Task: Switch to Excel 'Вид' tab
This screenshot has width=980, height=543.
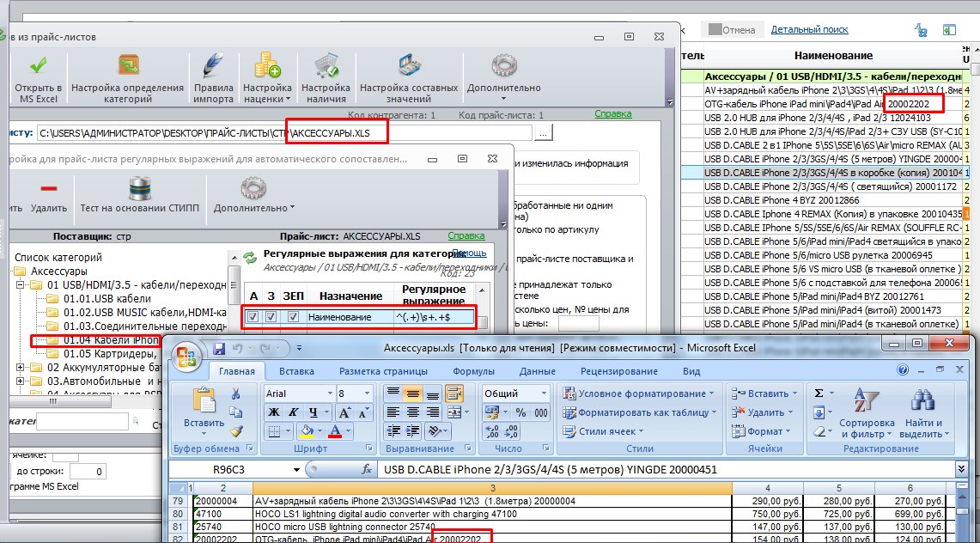Action: pos(691,371)
